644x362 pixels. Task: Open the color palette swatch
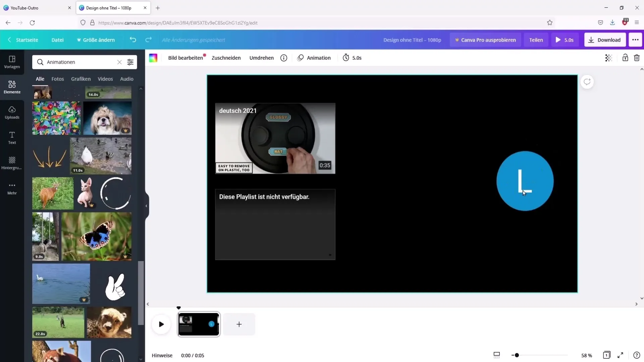click(x=153, y=58)
